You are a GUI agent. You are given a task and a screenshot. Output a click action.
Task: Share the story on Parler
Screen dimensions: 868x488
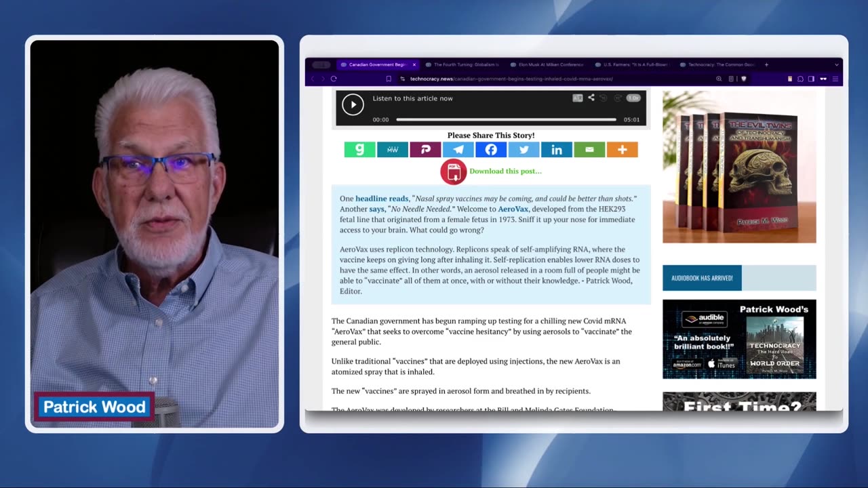(x=425, y=150)
